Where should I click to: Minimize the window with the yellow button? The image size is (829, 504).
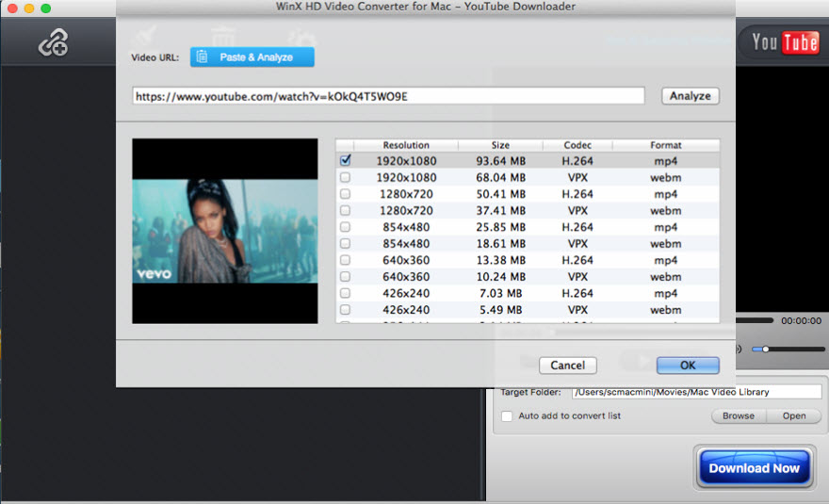coord(29,8)
